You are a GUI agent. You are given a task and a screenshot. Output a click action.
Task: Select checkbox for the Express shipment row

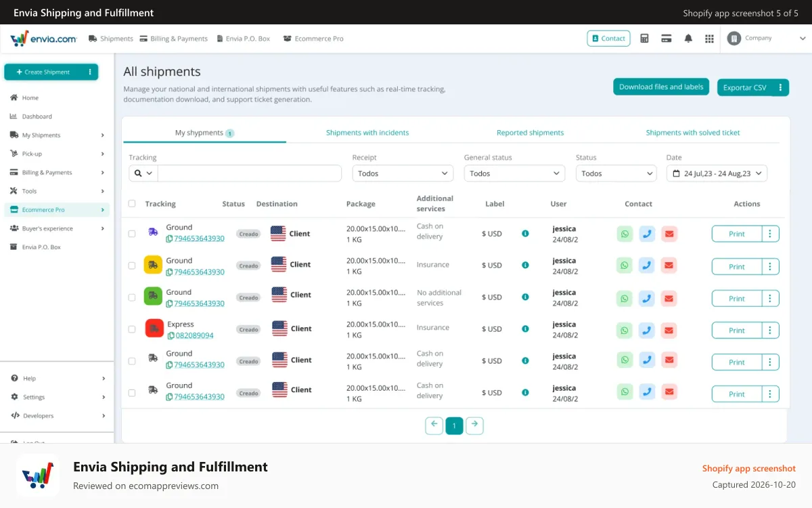pyautogui.click(x=132, y=329)
